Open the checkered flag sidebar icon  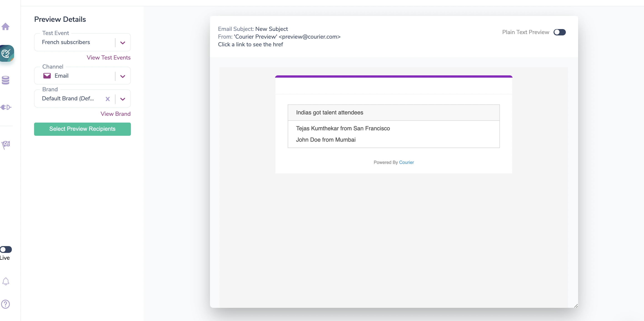(x=5, y=145)
